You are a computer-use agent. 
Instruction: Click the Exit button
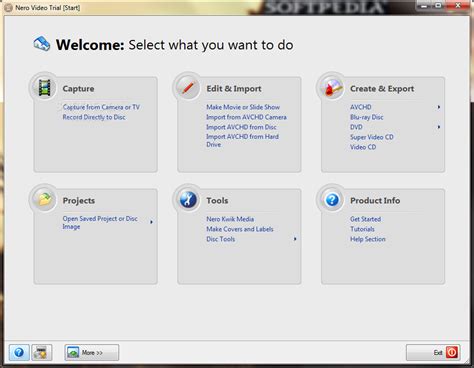433,352
